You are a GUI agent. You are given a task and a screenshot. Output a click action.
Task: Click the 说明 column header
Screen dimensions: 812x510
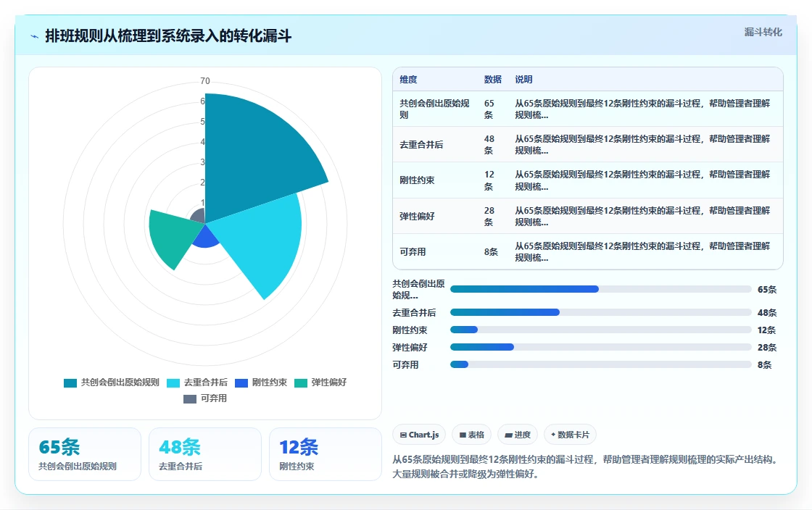[x=523, y=80]
